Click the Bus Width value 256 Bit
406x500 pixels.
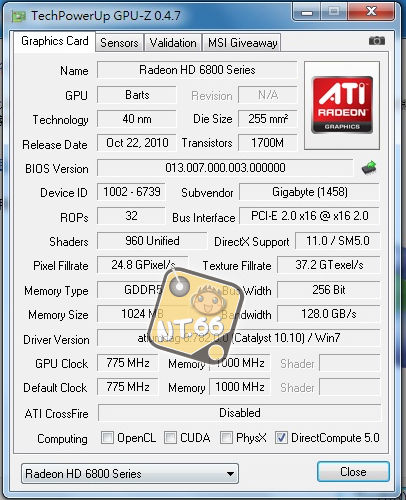point(329,290)
